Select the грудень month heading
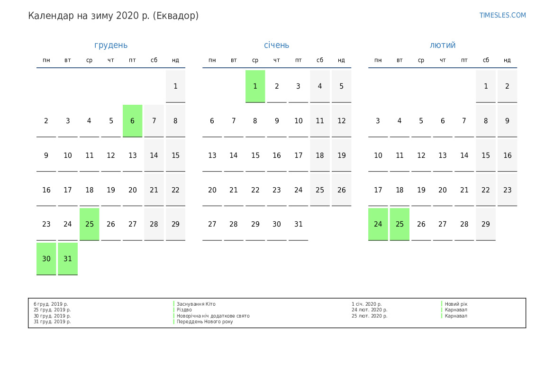This screenshot has width=554, height=392. [111, 45]
